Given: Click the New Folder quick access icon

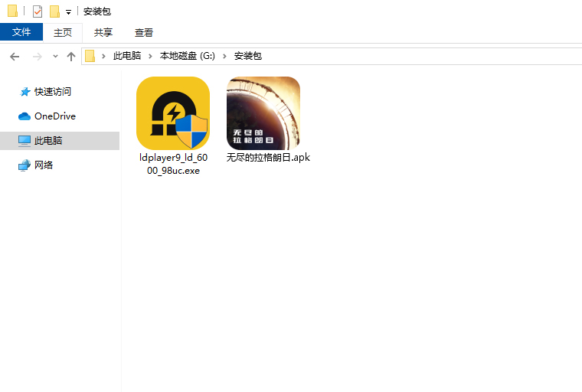Looking at the screenshot, I should pos(54,11).
